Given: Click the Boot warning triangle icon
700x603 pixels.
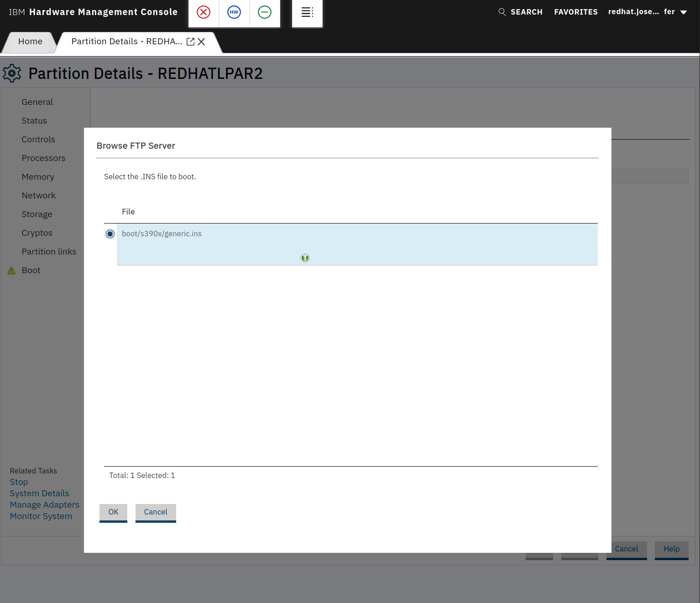Looking at the screenshot, I should 11,270.
